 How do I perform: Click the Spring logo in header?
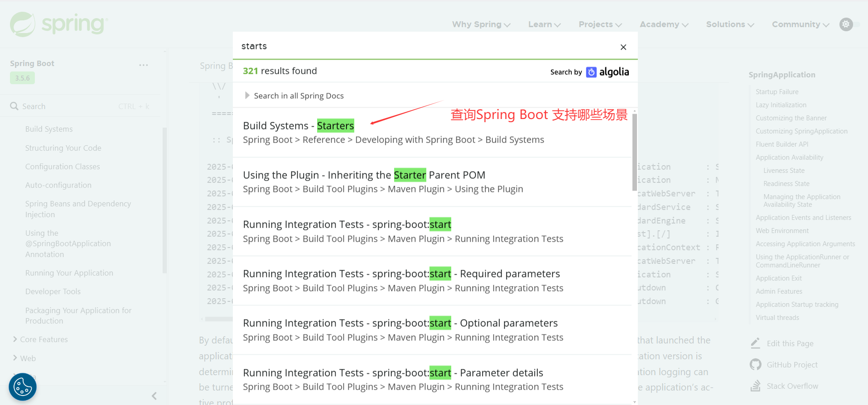coord(59,24)
